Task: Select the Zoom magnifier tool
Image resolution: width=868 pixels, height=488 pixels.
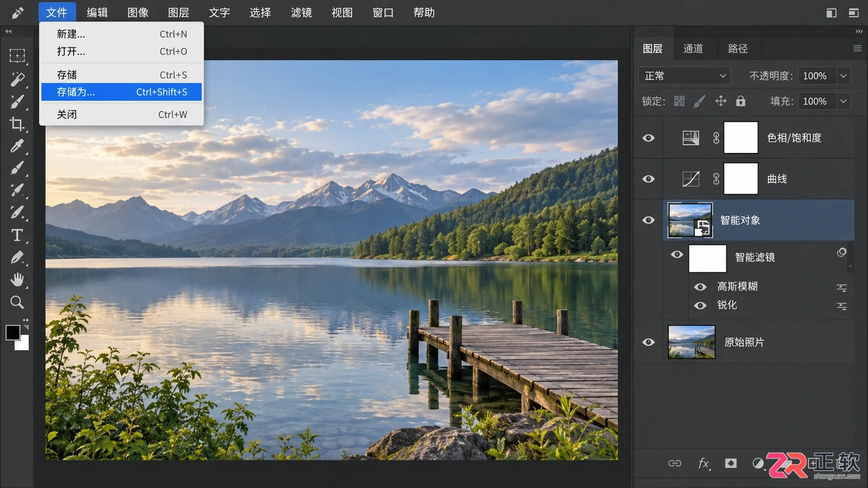Action: coord(17,302)
